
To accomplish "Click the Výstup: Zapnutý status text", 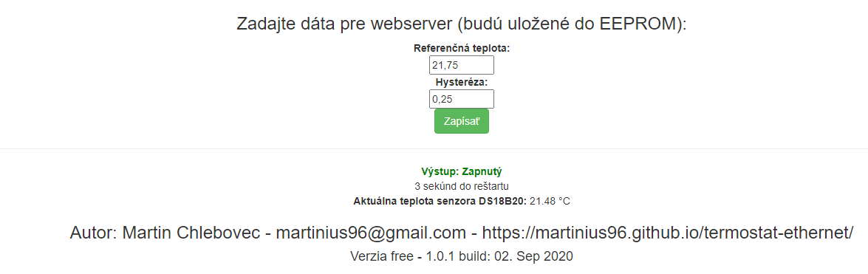I will [x=461, y=171].
